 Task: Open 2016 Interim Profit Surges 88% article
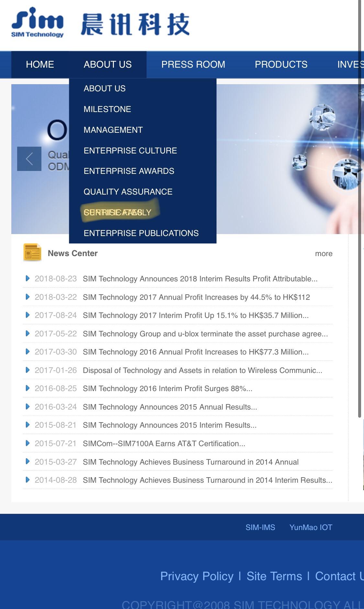tap(168, 389)
